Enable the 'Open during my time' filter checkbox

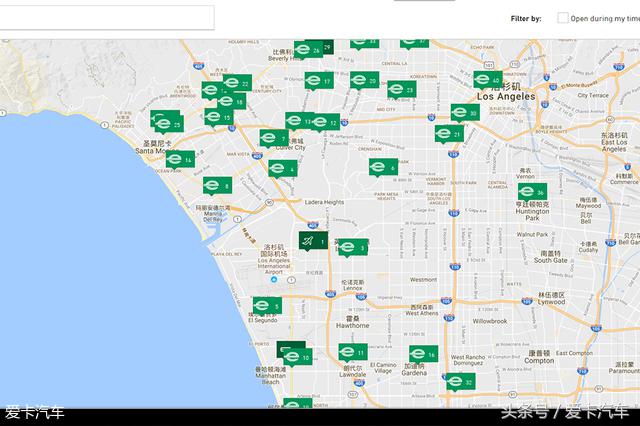coord(563,18)
